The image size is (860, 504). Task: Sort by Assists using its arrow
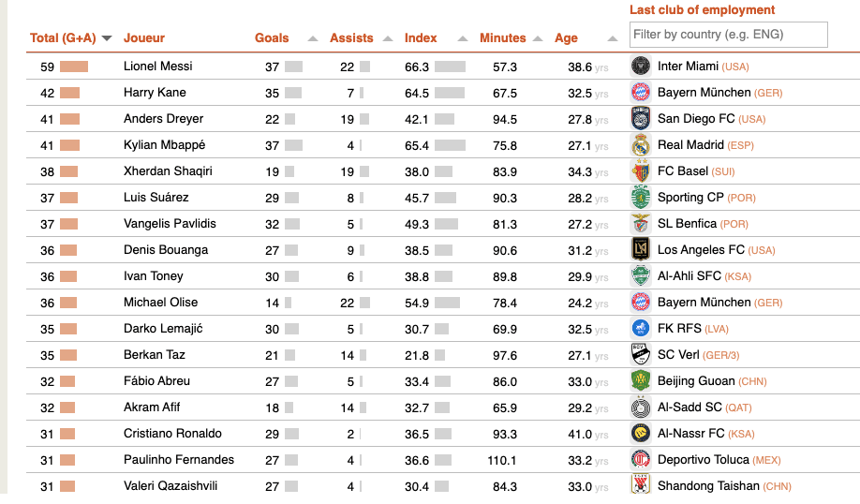388,38
